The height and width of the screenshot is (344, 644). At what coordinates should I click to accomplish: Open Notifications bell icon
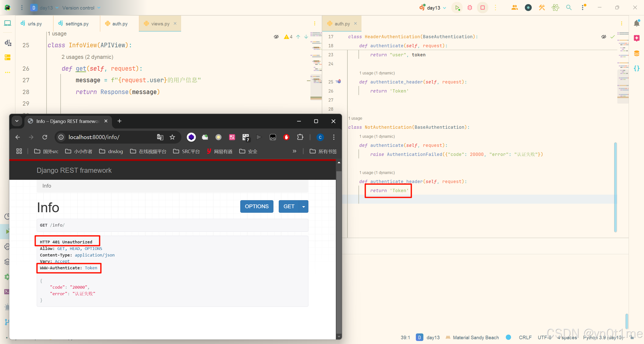[637, 23]
